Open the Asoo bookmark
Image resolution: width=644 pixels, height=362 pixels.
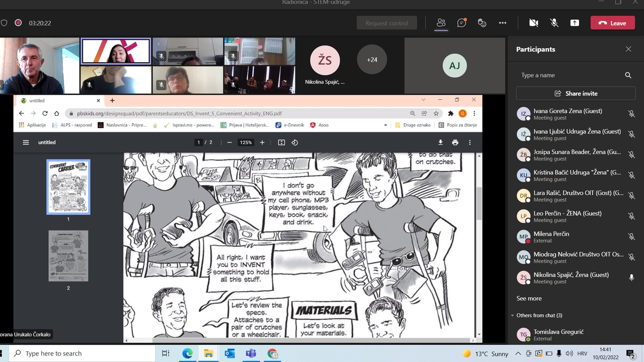tap(319, 125)
